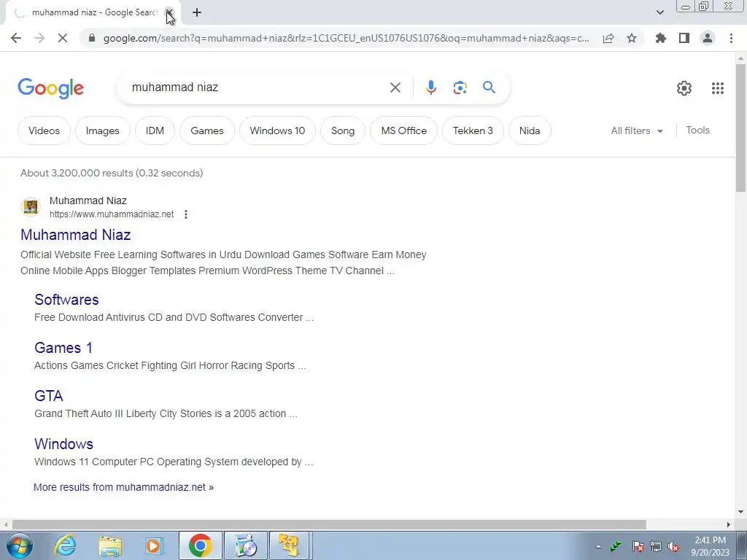This screenshot has height=560, width=747.
Task: Click More results from muhammadniaz.net
Action: 123,487
